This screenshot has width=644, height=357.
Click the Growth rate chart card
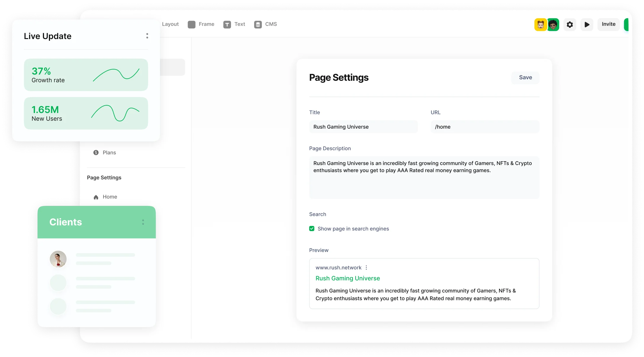(86, 75)
